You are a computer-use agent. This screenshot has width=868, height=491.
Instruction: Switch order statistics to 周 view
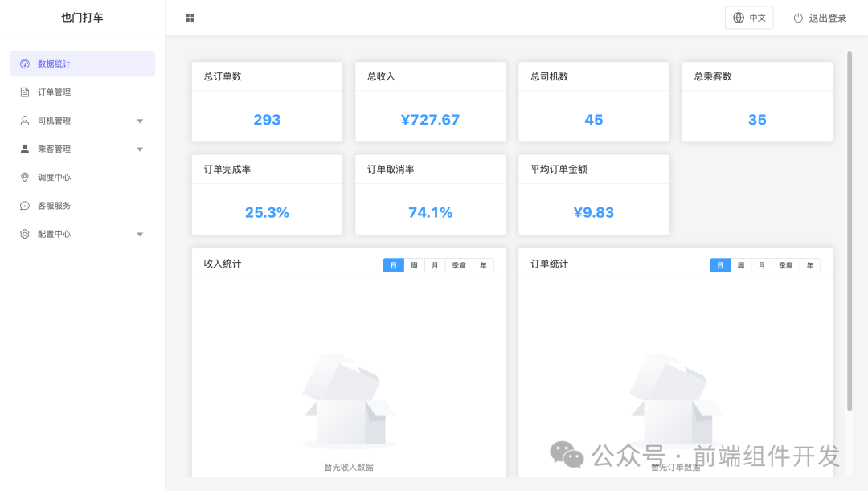click(740, 264)
